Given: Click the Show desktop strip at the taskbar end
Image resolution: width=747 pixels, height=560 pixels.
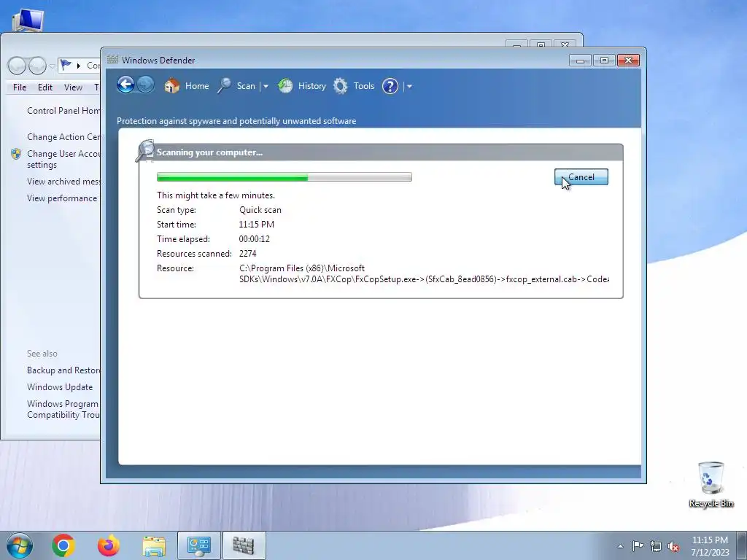Looking at the screenshot, I should (x=742, y=545).
